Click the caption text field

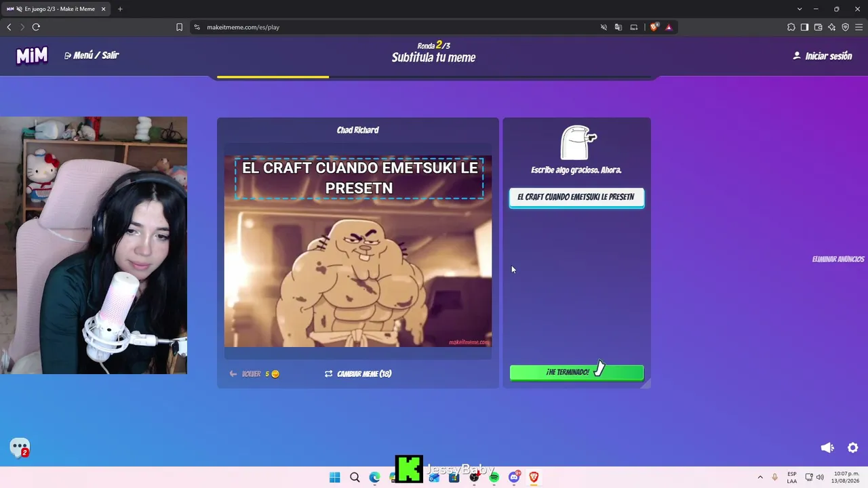pyautogui.click(x=576, y=197)
